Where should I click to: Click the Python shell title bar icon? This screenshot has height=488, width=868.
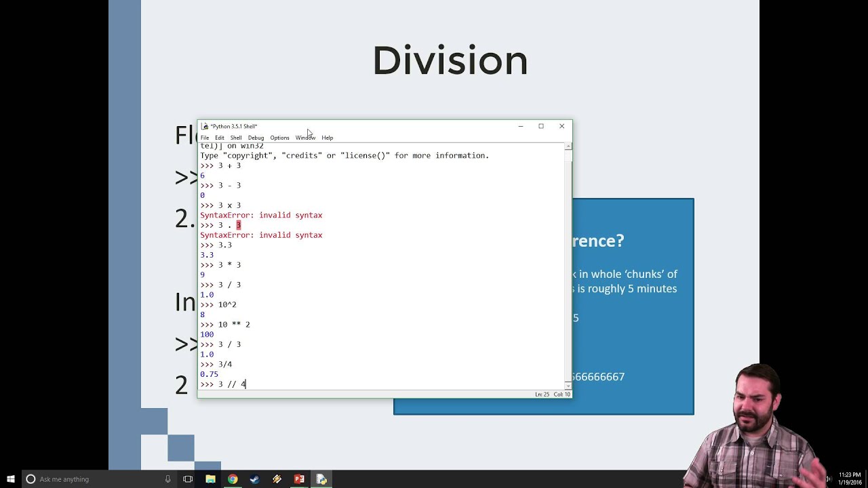(205, 126)
